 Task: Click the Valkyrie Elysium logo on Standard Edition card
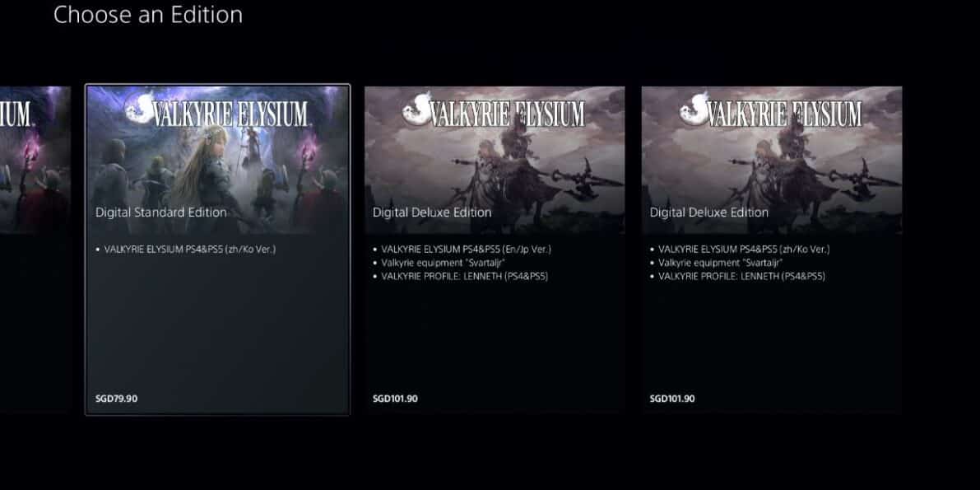tap(217, 110)
